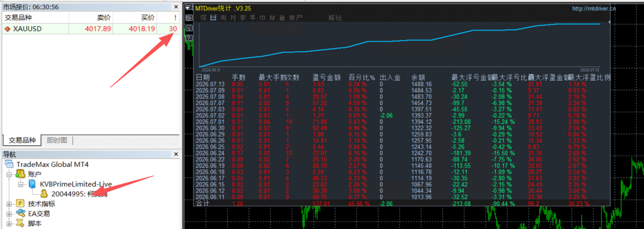Expand the 脚本 tree node

pos(9,223)
